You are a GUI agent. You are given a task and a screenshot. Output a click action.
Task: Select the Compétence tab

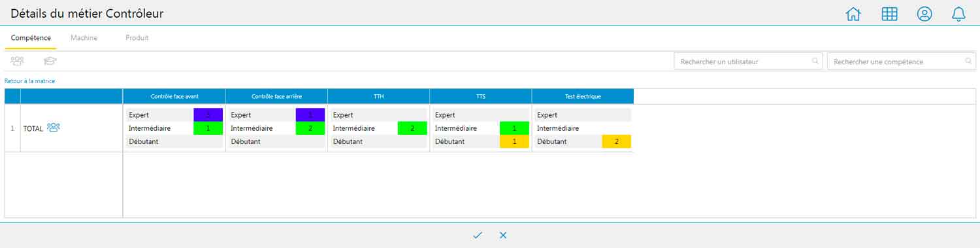31,38
